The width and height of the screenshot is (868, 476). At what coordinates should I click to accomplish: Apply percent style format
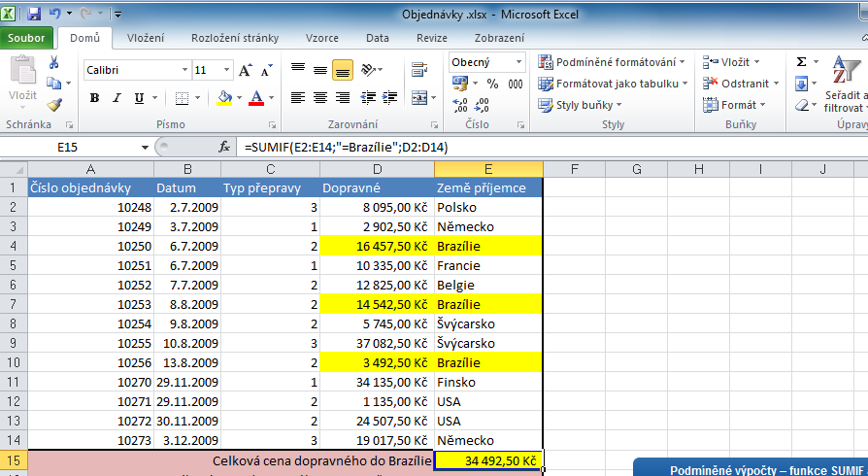pos(492,84)
